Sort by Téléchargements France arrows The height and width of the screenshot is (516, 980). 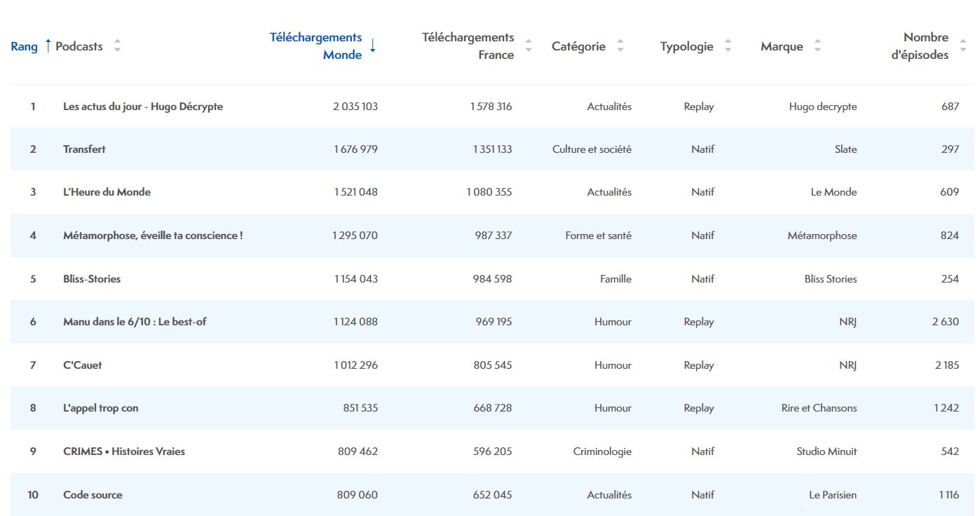(529, 46)
